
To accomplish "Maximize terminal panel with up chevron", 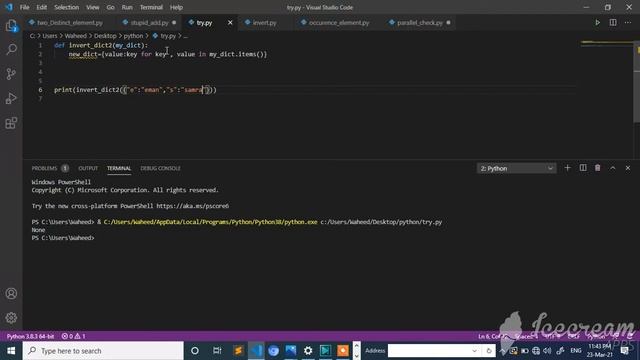I will (613, 168).
